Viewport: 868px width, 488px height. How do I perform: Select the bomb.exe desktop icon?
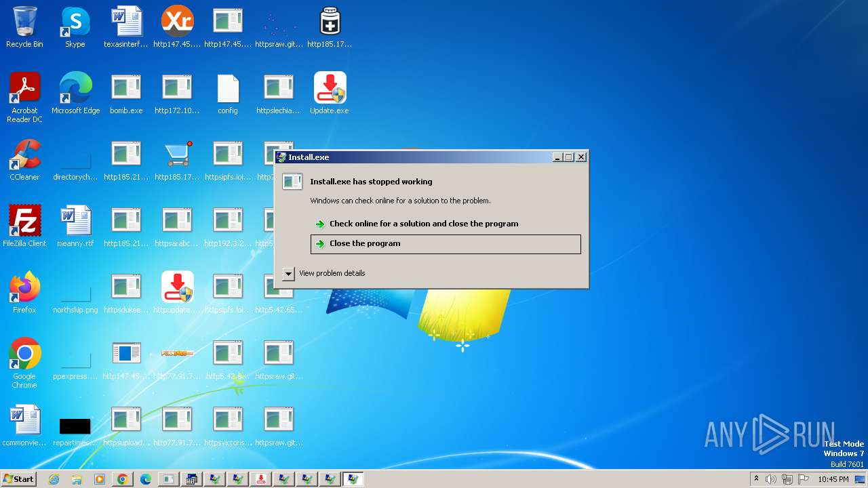point(126,94)
